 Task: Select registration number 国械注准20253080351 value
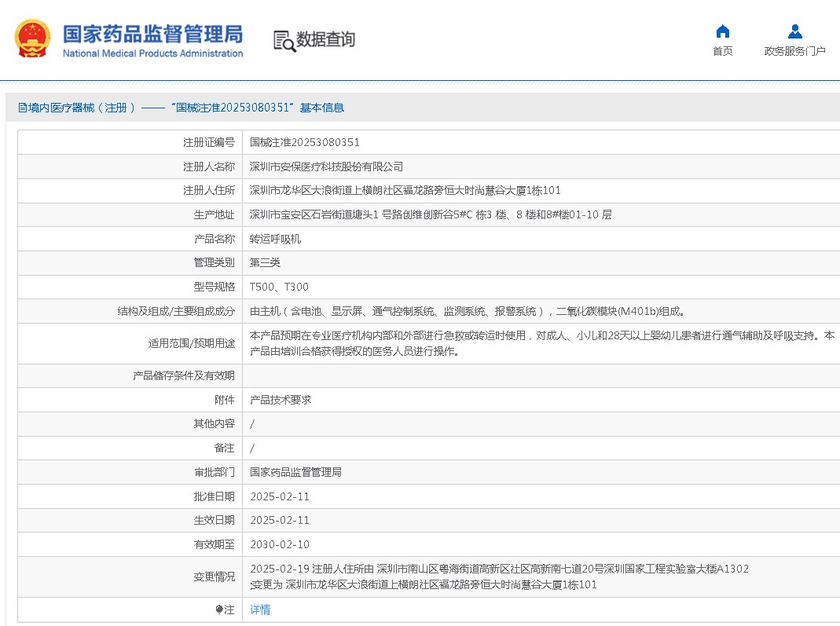coord(305,142)
